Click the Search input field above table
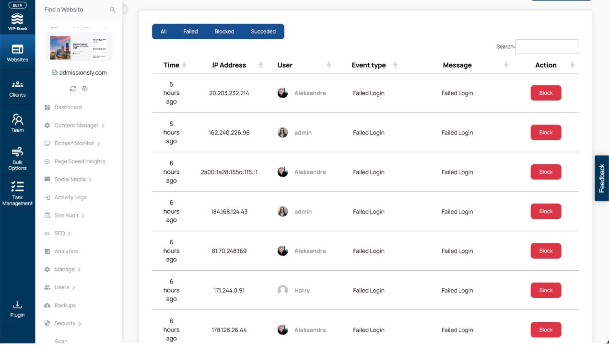Screen dimensions: 609x364 tap(547, 46)
